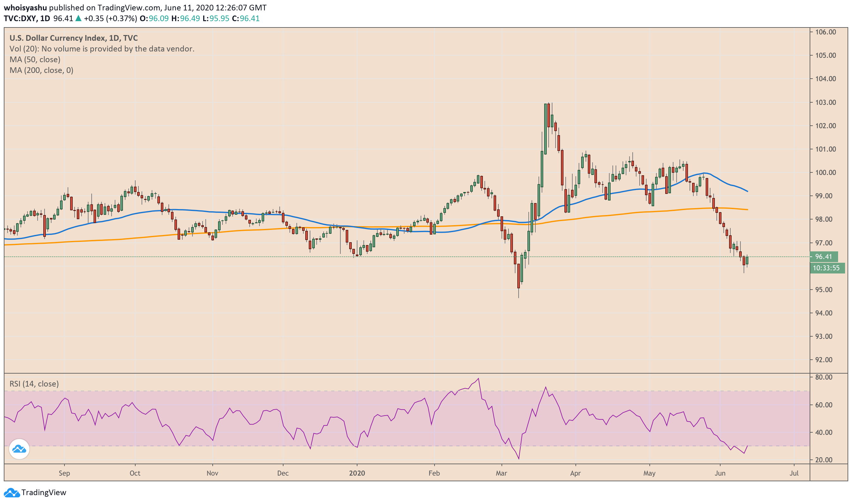The image size is (852, 504).
Task: Click the TVC:DXY, 1D symbol header
Action: click(x=27, y=18)
